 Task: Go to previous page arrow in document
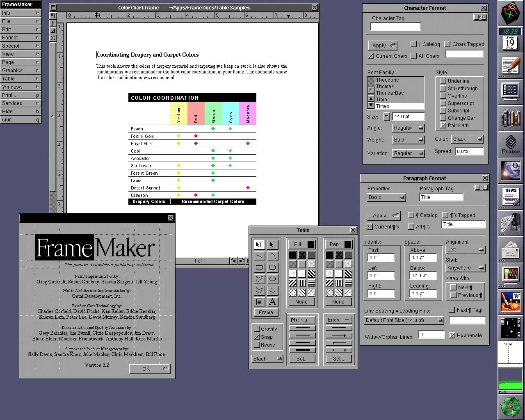coord(233,260)
